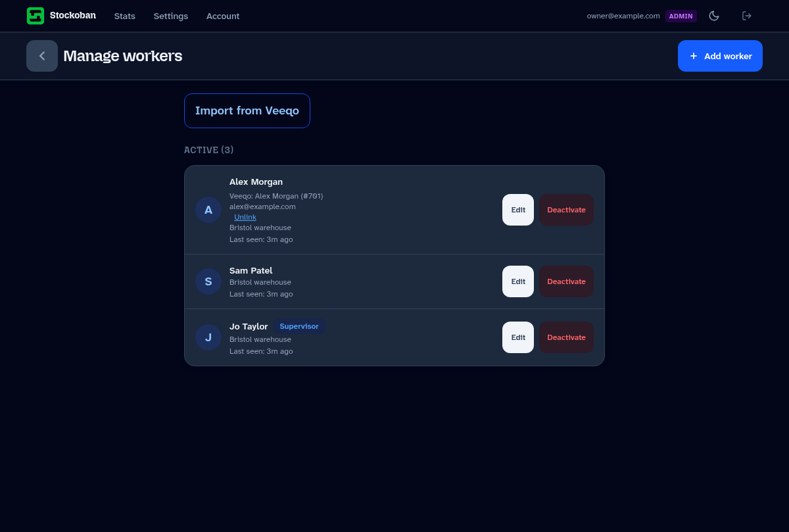Click the Jo Taylor name
The height and width of the screenshot is (532, 789).
pos(249,326)
